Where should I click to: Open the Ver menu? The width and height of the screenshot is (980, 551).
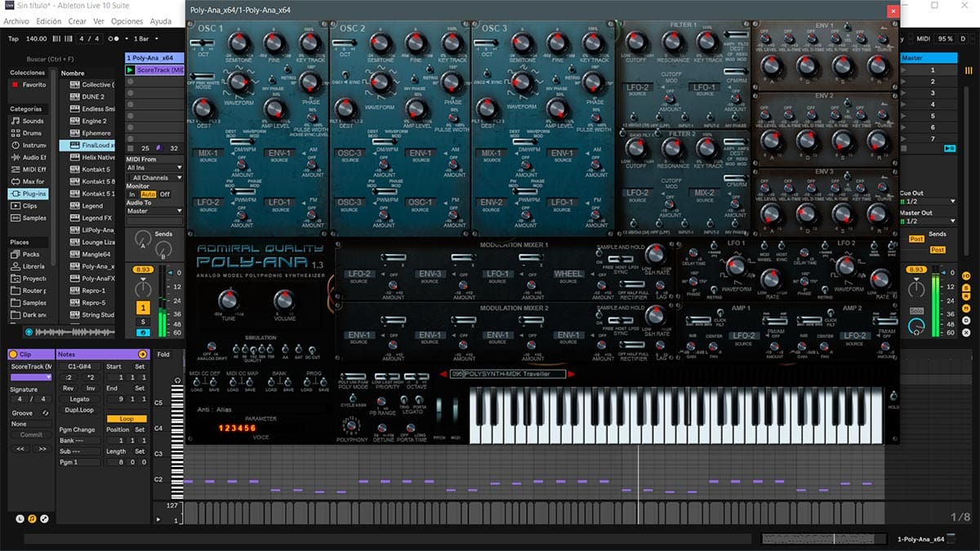[x=99, y=21]
